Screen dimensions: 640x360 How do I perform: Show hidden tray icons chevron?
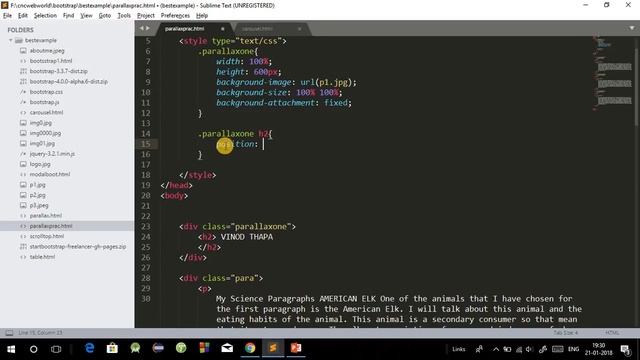pos(496,349)
